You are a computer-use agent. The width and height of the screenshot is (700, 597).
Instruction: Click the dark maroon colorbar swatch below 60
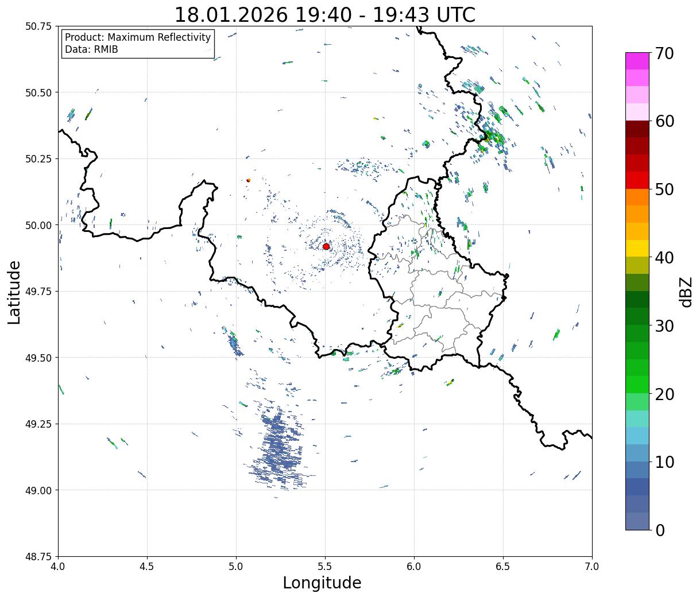coord(637,129)
